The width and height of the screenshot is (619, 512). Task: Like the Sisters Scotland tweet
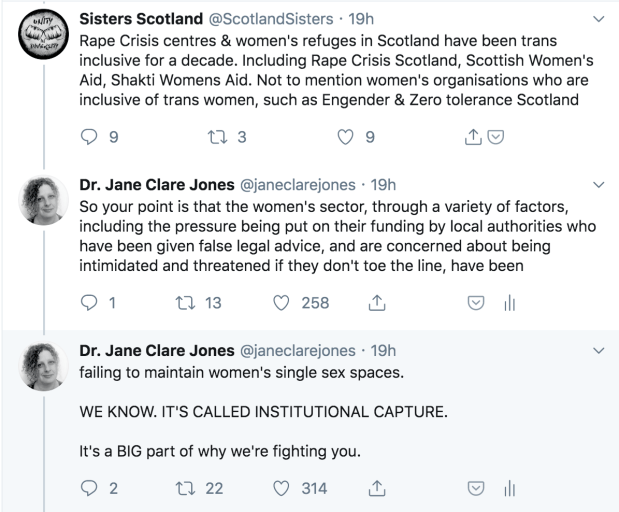coord(350,137)
